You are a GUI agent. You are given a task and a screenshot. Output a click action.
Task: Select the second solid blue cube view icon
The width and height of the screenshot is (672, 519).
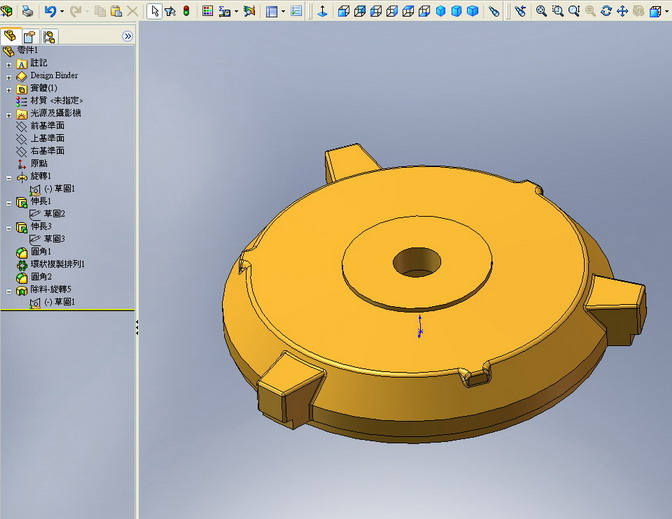click(456, 11)
